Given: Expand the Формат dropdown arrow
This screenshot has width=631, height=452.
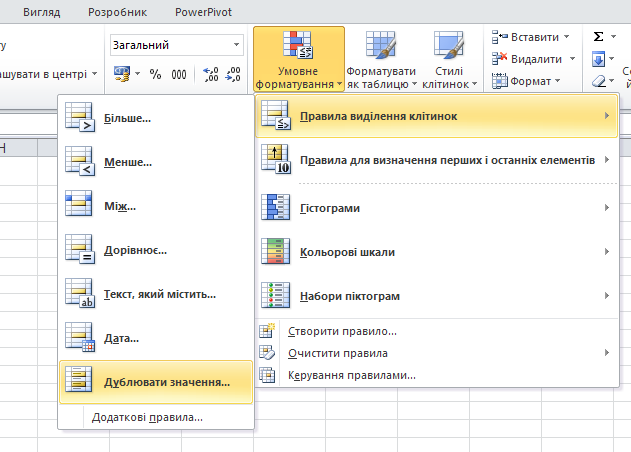Looking at the screenshot, I should [x=558, y=81].
